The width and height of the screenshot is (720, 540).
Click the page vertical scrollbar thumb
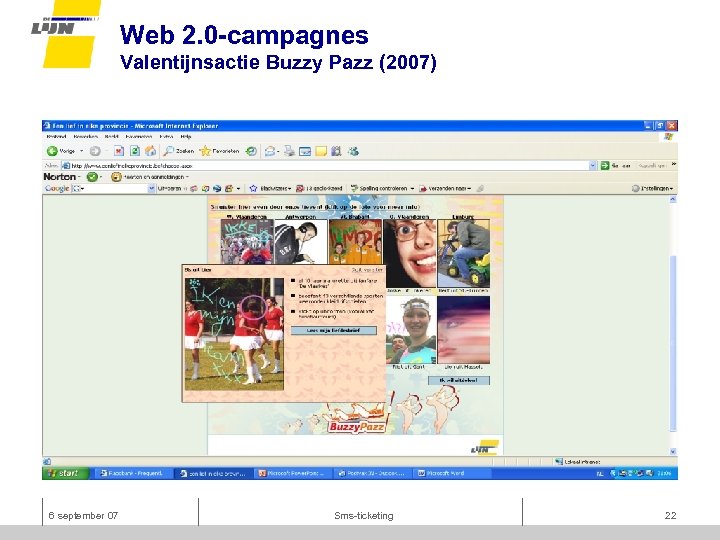[x=673, y=343]
